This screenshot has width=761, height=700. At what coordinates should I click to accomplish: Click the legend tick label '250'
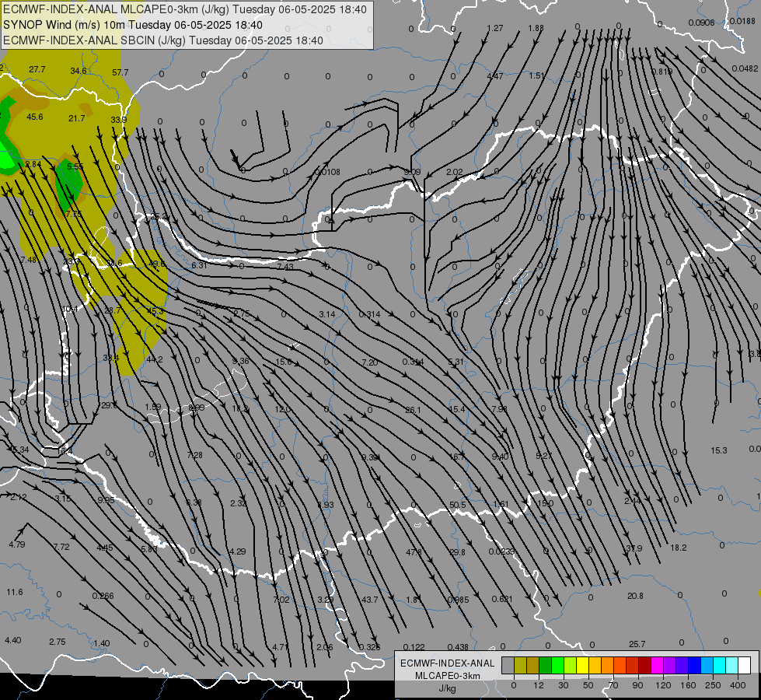pos(713,685)
